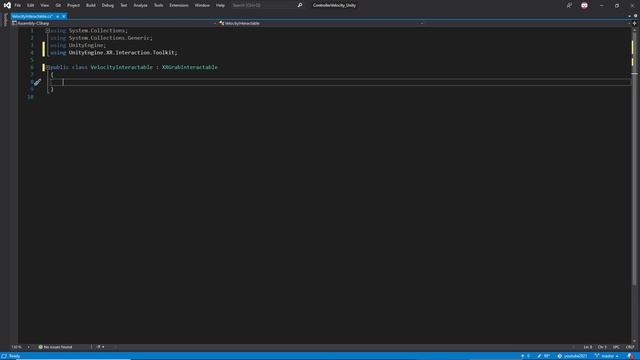Click the VelocityInteractable class name in code
The width and height of the screenshot is (640, 360).
[122, 67]
